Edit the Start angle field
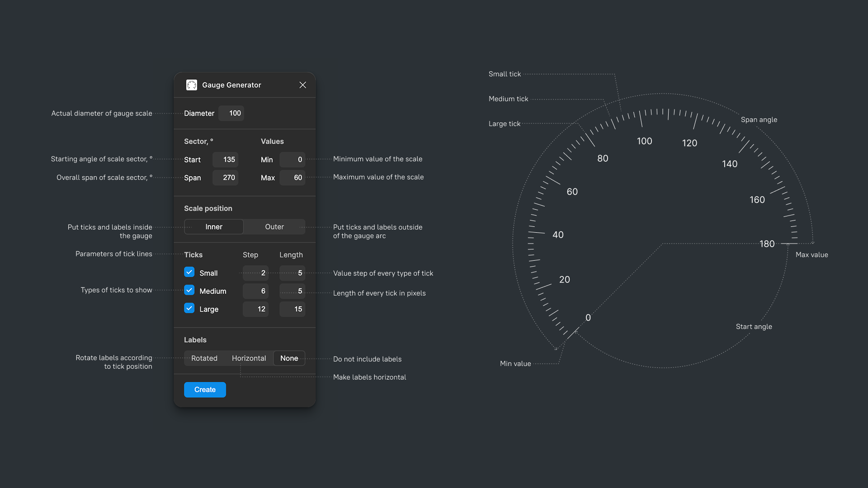This screenshot has height=488, width=868. tap(225, 160)
